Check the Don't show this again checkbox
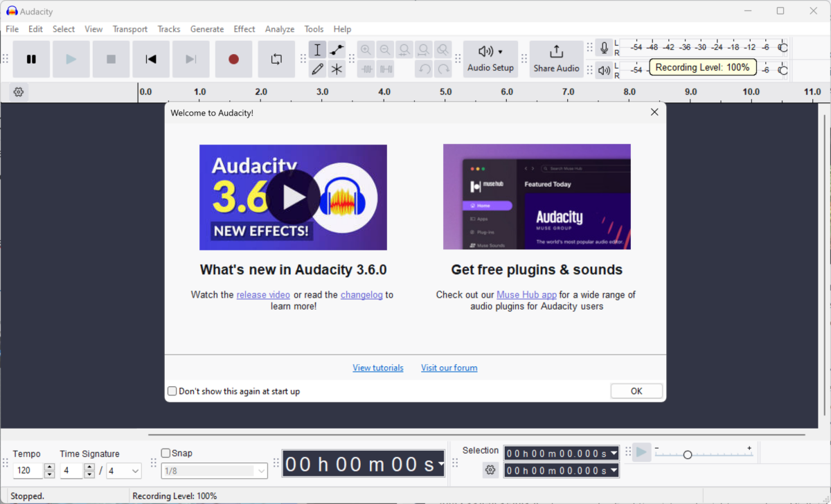 172,390
